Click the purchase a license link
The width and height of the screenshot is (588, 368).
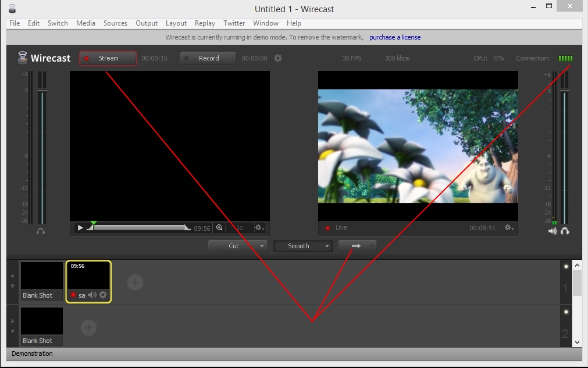coord(395,37)
